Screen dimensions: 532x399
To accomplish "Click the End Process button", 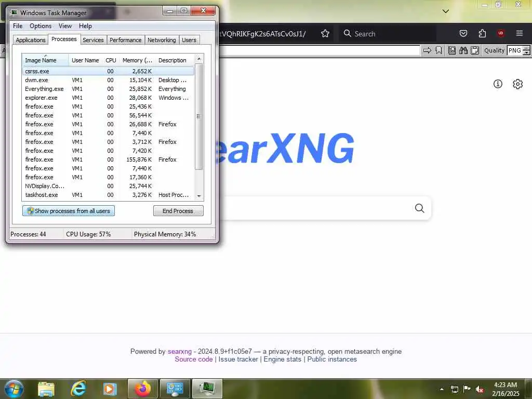I will 178,211.
